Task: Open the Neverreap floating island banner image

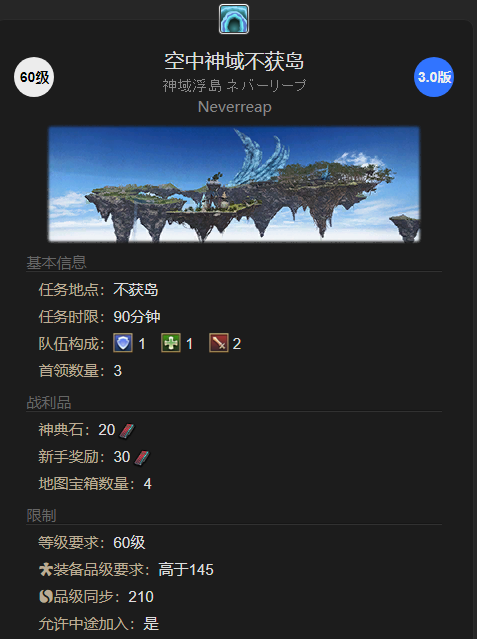Action: [x=234, y=184]
